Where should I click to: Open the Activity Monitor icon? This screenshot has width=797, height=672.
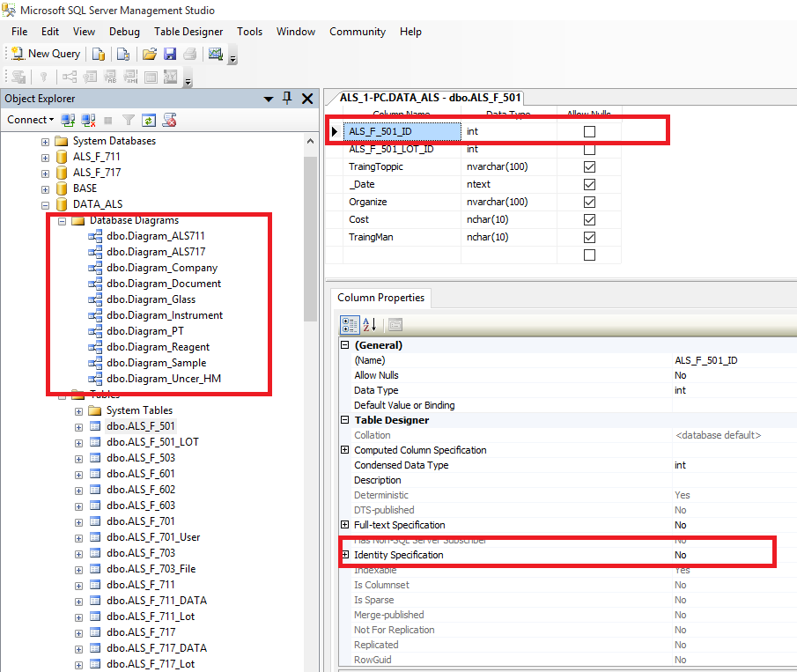[x=216, y=54]
